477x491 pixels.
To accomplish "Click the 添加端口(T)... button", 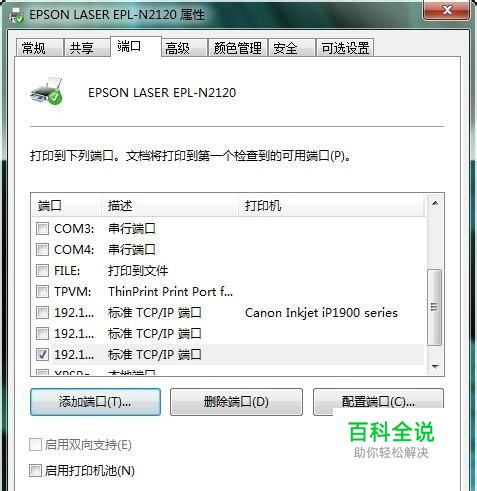I will [95, 402].
